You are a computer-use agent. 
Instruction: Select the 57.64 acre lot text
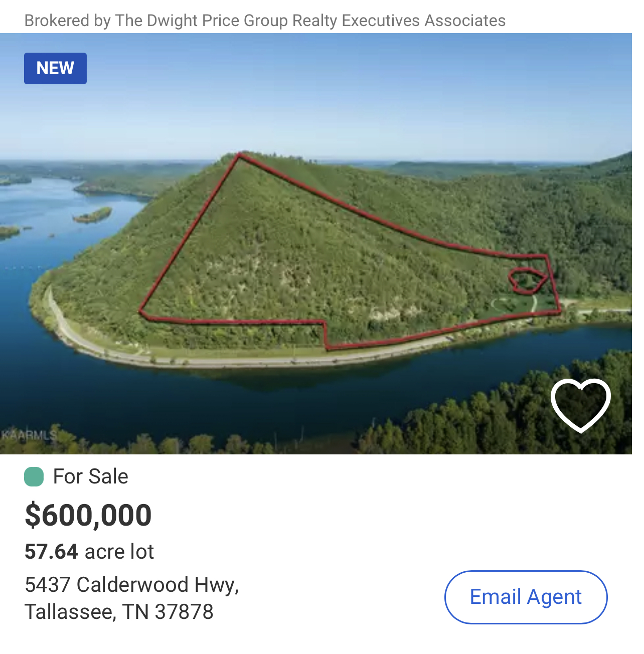pyautogui.click(x=89, y=552)
